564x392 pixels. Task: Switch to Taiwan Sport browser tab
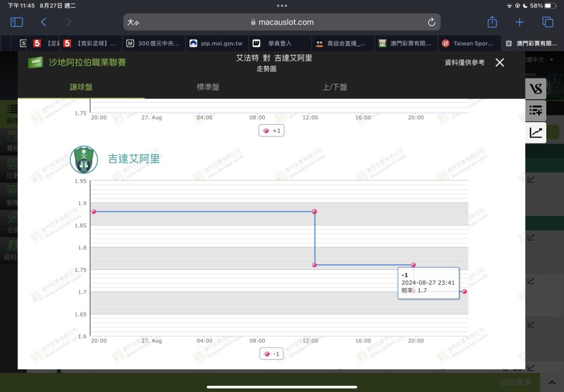[x=468, y=43]
